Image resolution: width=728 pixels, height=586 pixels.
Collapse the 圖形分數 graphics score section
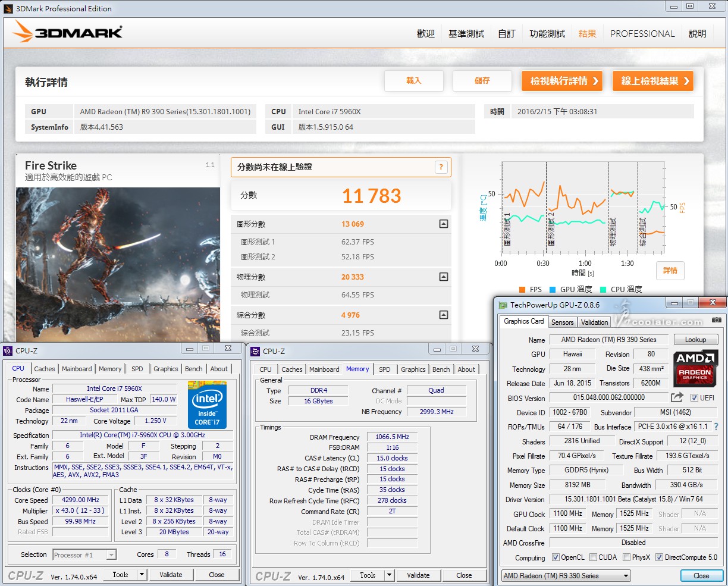click(x=443, y=224)
